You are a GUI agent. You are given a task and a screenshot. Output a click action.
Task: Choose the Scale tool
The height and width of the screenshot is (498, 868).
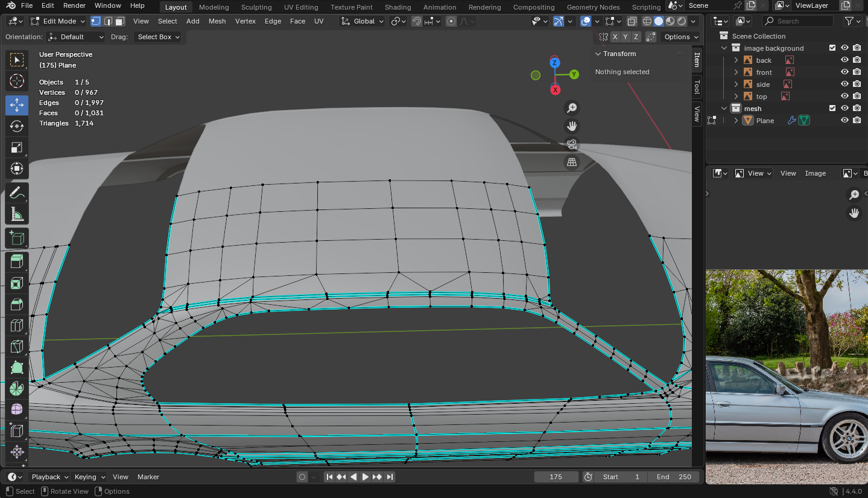click(17, 147)
